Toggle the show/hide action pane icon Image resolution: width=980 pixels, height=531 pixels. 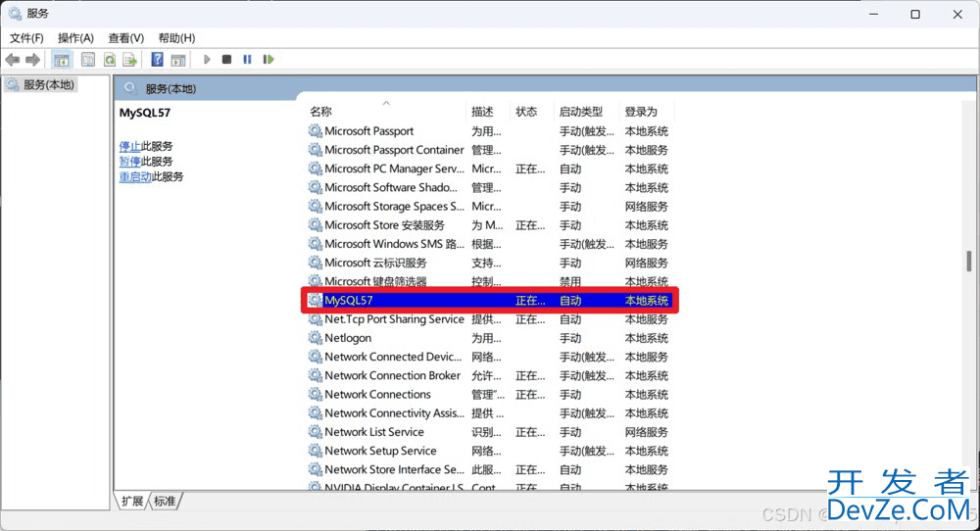(x=178, y=60)
